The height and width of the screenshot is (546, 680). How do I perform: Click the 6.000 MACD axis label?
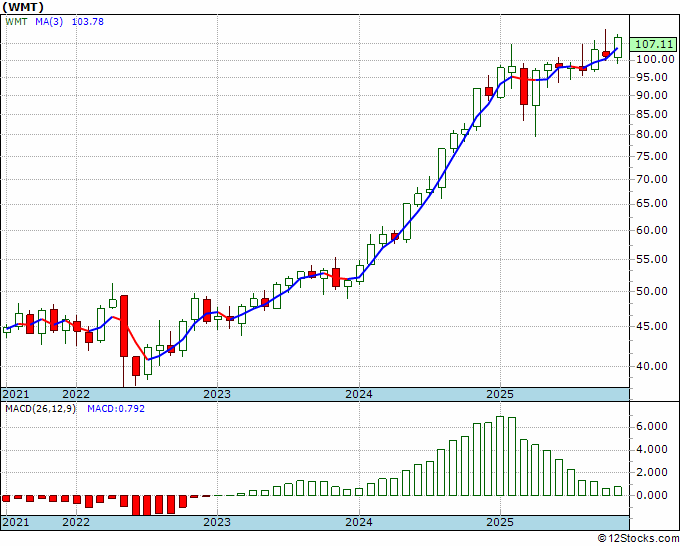[651, 427]
